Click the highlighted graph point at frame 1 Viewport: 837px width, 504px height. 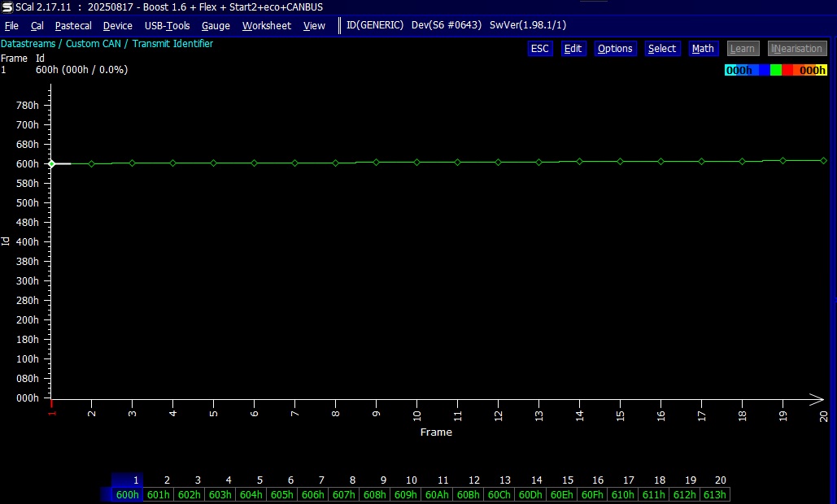[x=51, y=163]
